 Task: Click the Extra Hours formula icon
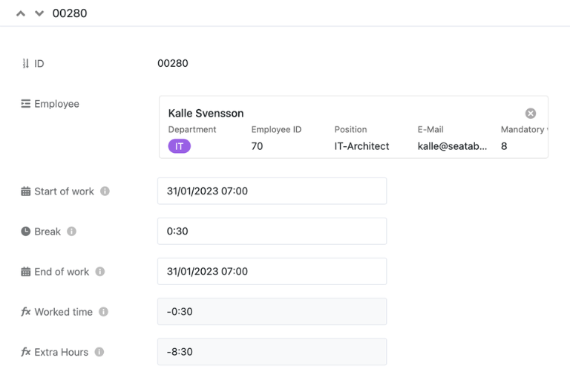(25, 352)
